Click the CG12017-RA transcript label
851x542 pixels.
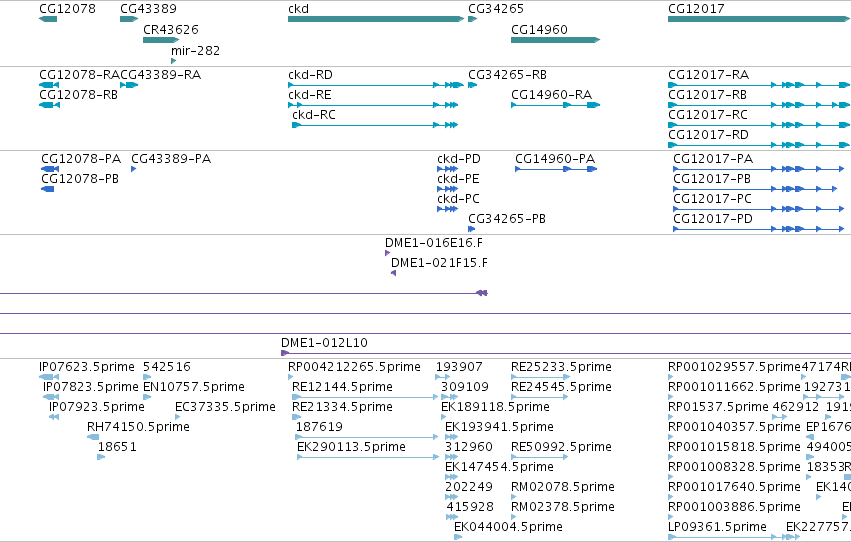pyautogui.click(x=708, y=74)
